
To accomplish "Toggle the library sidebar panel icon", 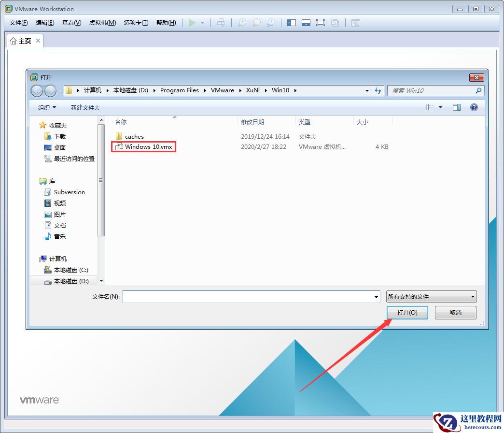I will pyautogui.click(x=292, y=22).
